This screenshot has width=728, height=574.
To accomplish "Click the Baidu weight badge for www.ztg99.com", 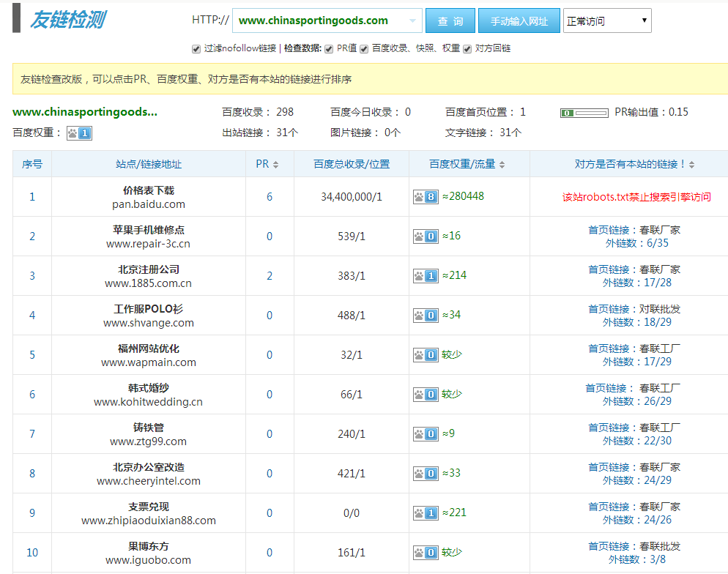I will (426, 434).
